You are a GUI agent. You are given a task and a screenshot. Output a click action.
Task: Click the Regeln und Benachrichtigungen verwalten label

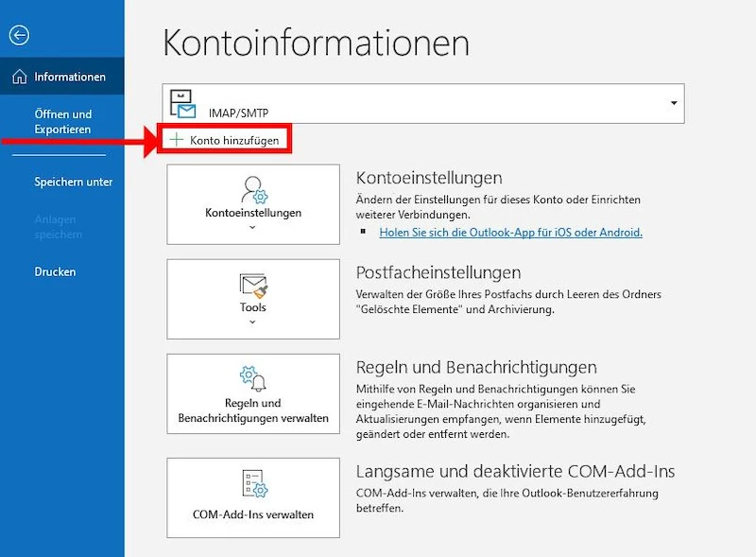pos(253,410)
